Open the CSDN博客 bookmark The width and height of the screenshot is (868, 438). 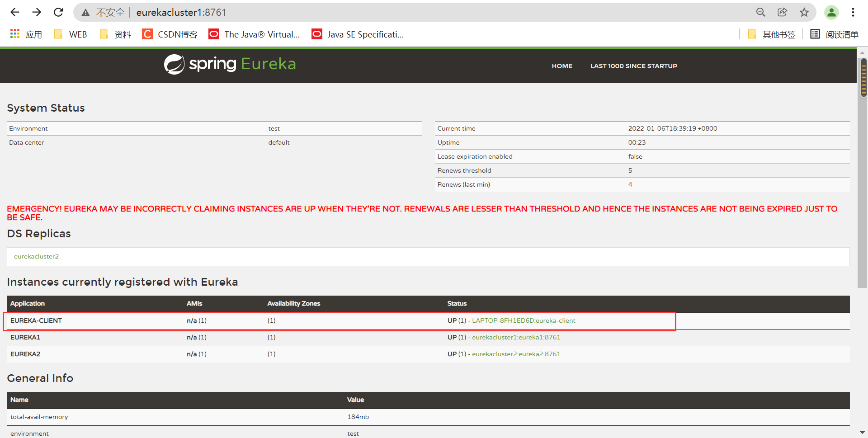pos(170,34)
